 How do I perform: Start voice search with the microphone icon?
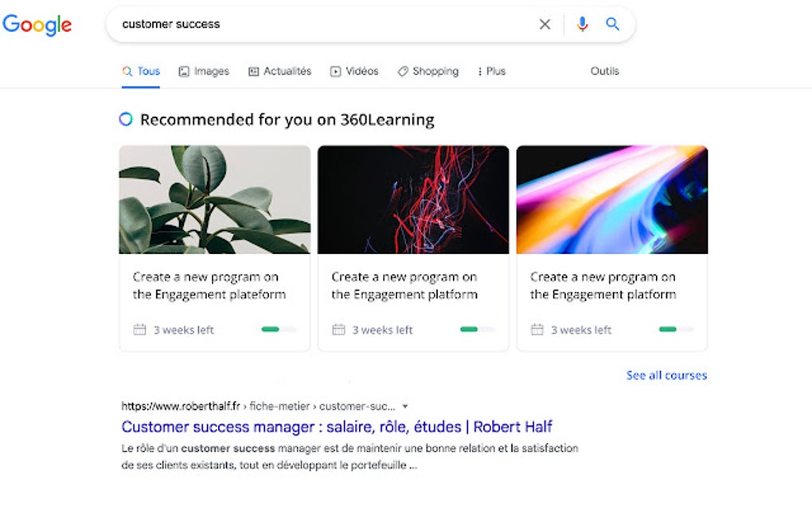[x=582, y=25]
